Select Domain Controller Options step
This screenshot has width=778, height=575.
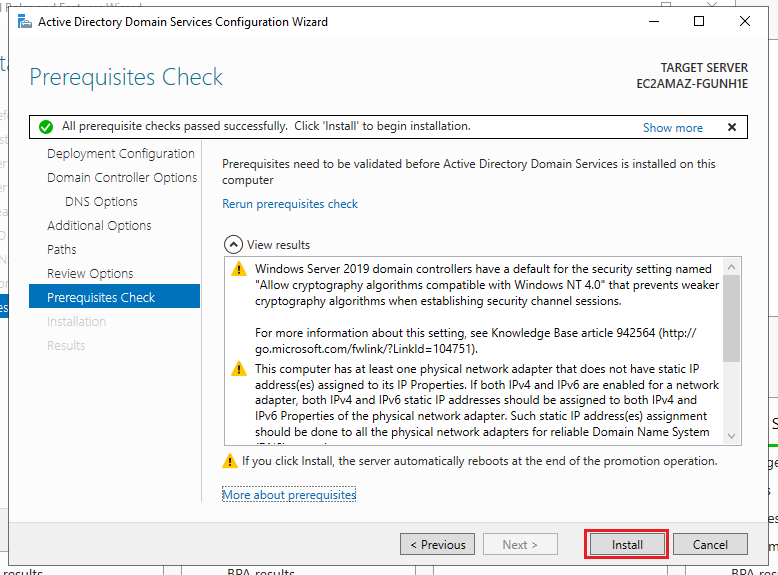122,178
